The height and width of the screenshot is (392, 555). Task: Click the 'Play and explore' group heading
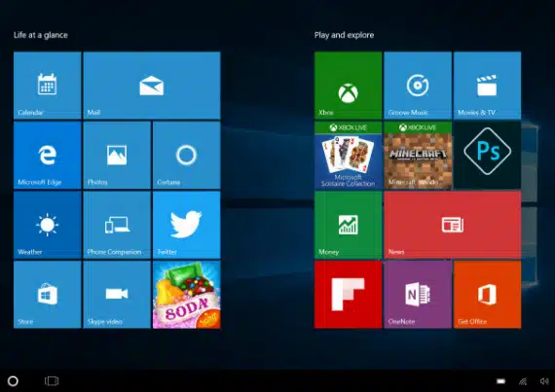[344, 35]
